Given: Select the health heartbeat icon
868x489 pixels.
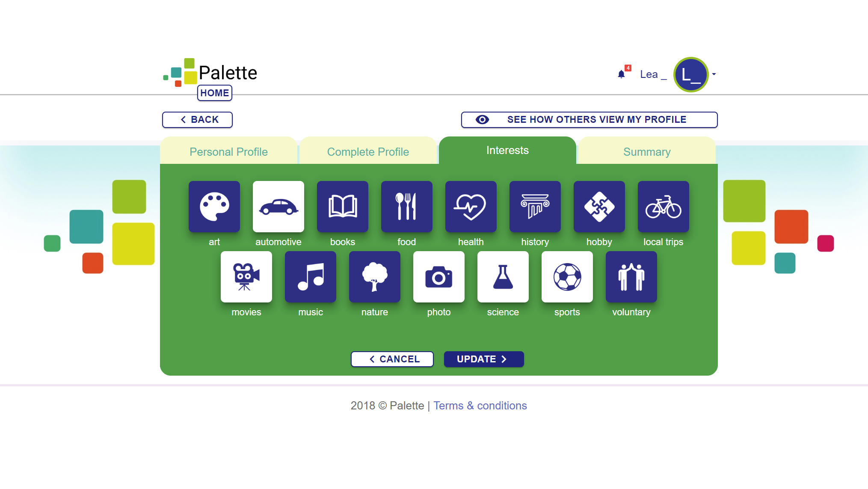Looking at the screenshot, I should point(471,207).
